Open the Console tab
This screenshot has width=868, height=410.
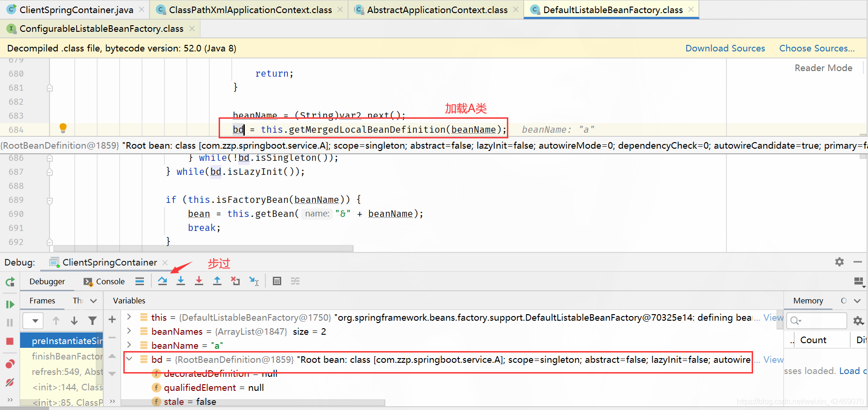[x=104, y=281]
